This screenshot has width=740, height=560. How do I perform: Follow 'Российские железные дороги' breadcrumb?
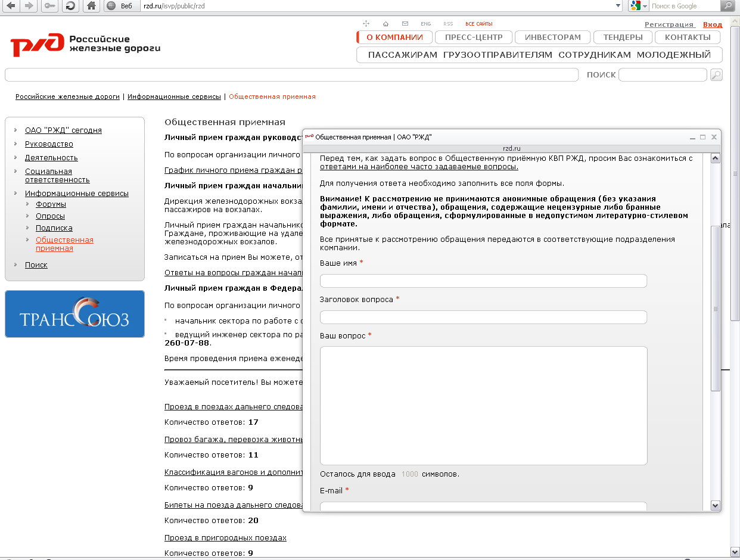(67, 97)
